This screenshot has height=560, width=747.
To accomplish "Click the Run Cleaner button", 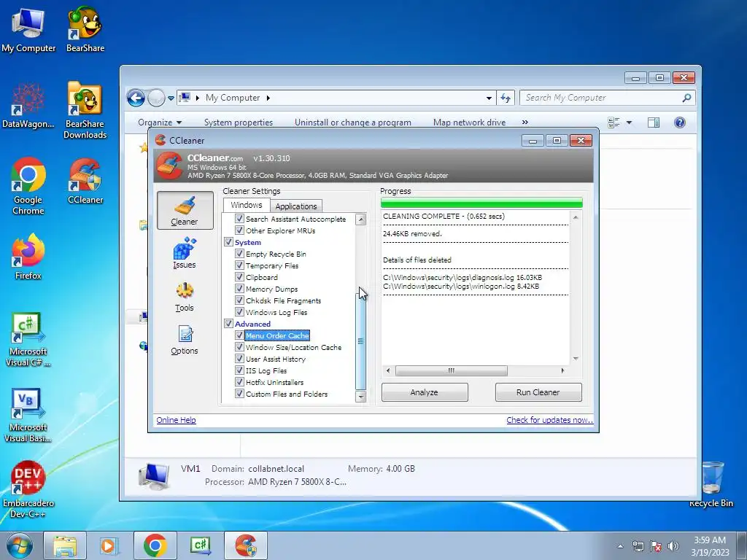I will [538, 392].
